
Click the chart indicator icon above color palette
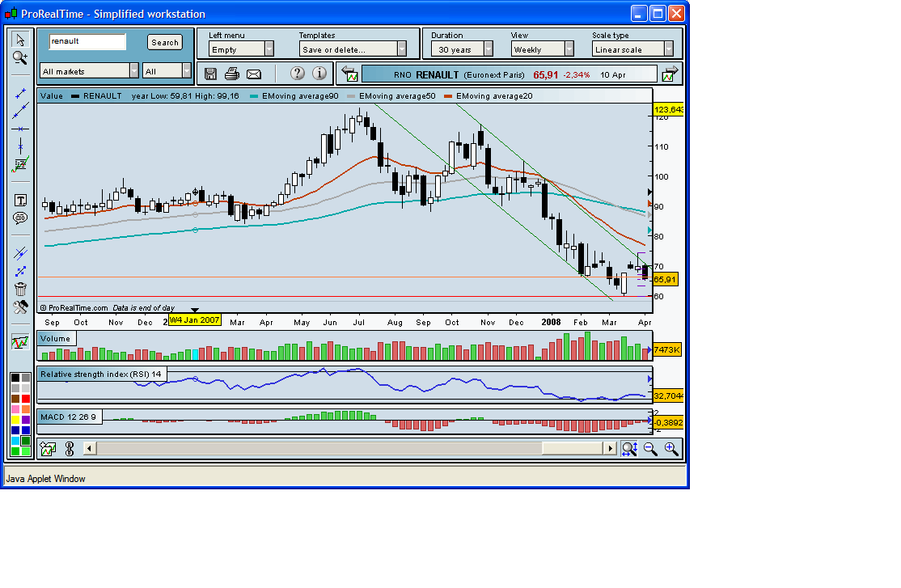pos(20,342)
